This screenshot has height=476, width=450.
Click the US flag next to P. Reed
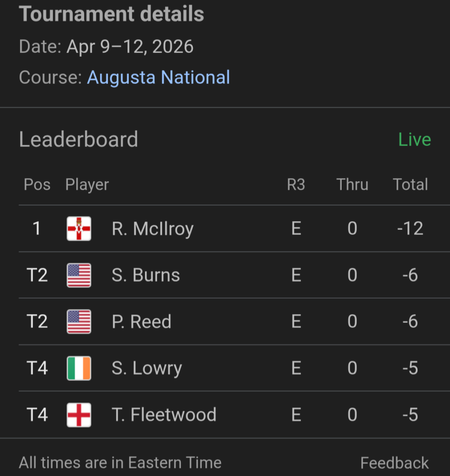point(79,322)
